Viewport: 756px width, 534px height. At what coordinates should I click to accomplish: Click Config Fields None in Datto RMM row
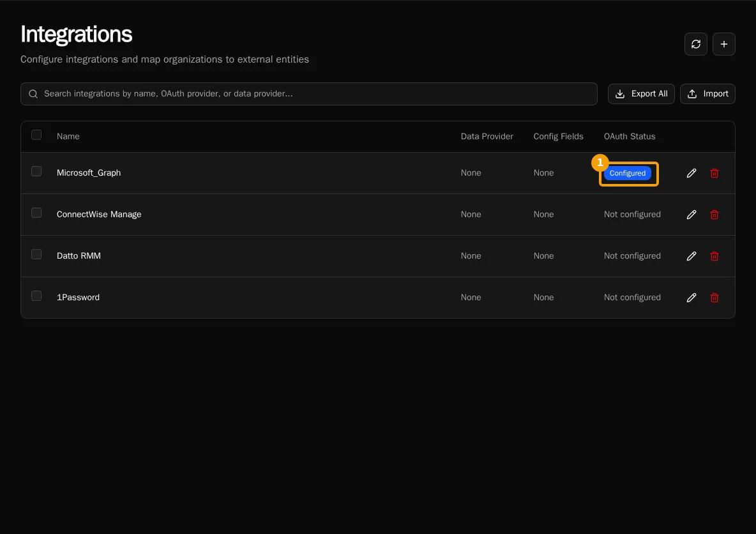click(x=543, y=256)
